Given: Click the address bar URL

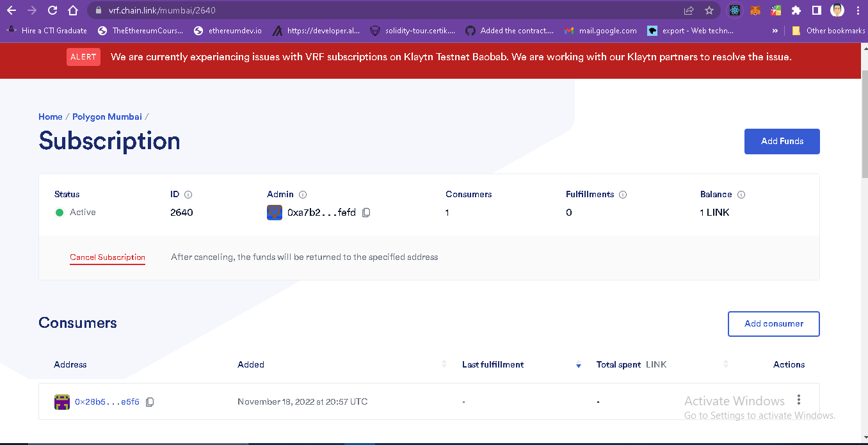Looking at the screenshot, I should [162, 10].
